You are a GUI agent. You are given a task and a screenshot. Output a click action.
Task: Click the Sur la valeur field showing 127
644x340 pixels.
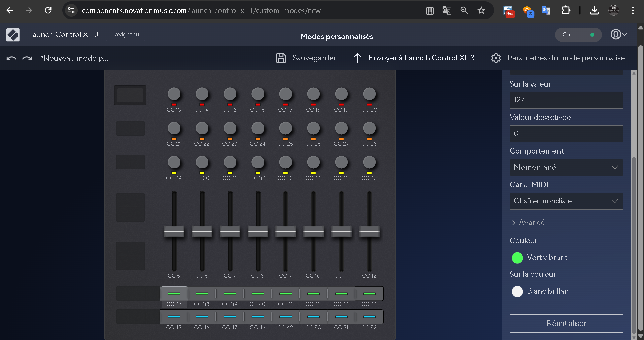pos(566,100)
